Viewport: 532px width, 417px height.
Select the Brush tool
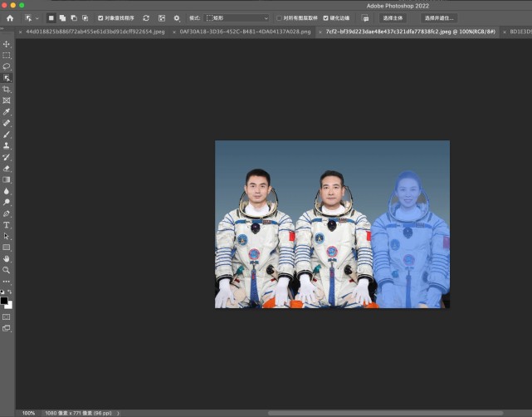point(7,135)
